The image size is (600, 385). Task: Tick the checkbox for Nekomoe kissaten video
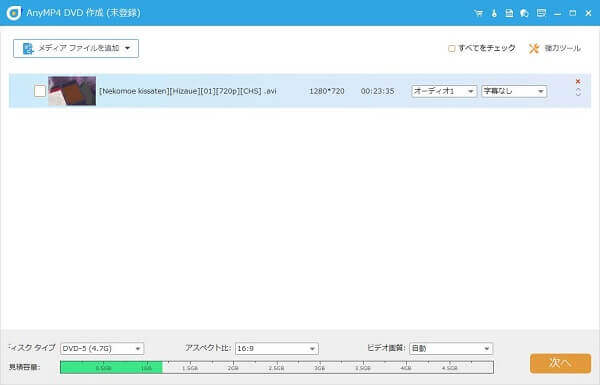40,91
